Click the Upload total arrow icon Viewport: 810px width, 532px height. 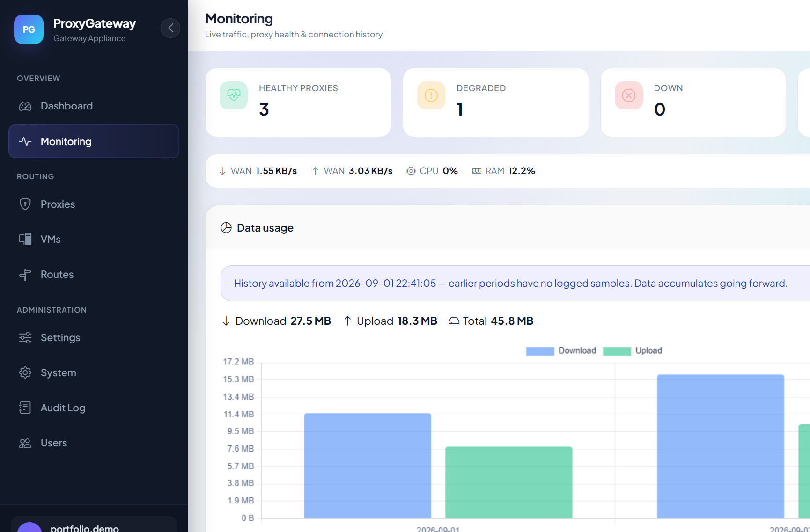347,321
